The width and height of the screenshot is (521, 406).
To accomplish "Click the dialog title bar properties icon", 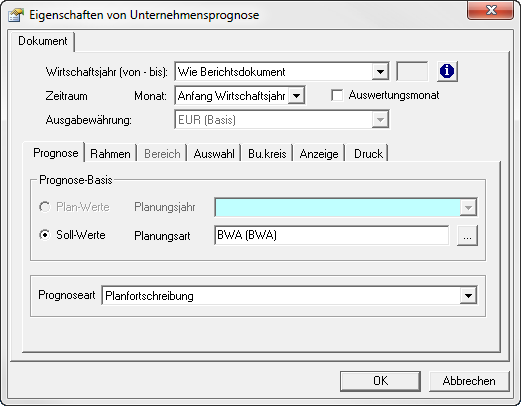I will pyautogui.click(x=16, y=15).
